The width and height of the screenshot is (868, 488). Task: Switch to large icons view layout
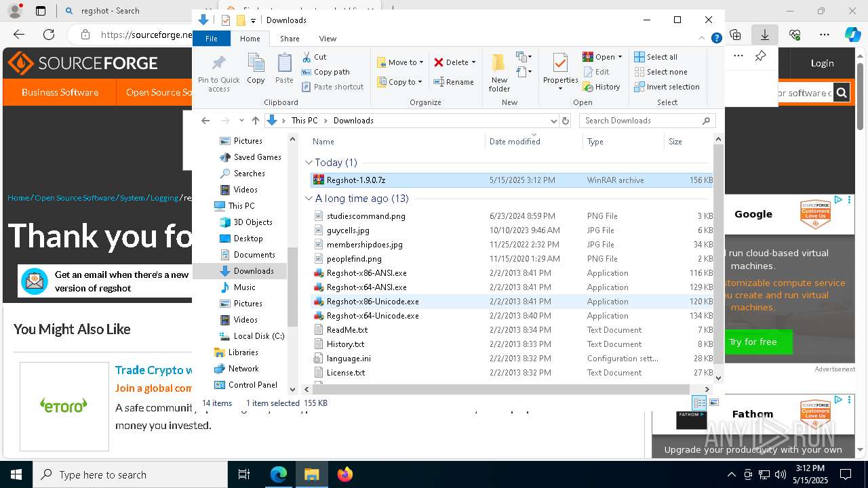(713, 403)
